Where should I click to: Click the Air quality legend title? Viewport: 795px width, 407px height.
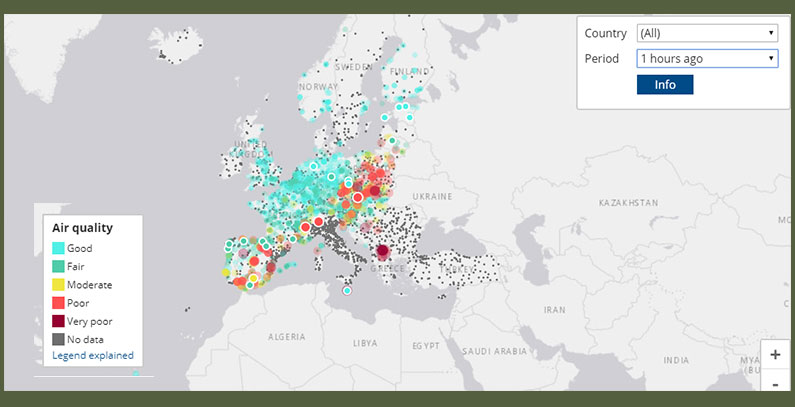pyautogui.click(x=82, y=228)
